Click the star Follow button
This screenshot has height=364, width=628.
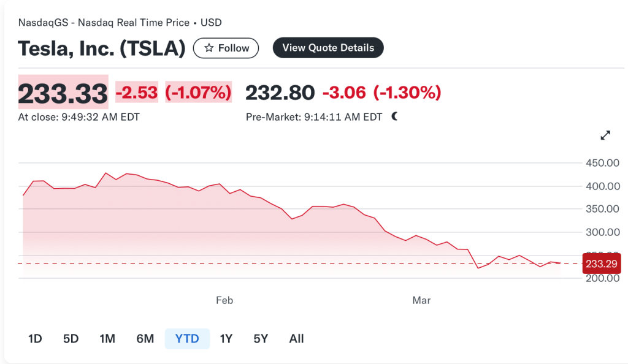click(x=226, y=48)
